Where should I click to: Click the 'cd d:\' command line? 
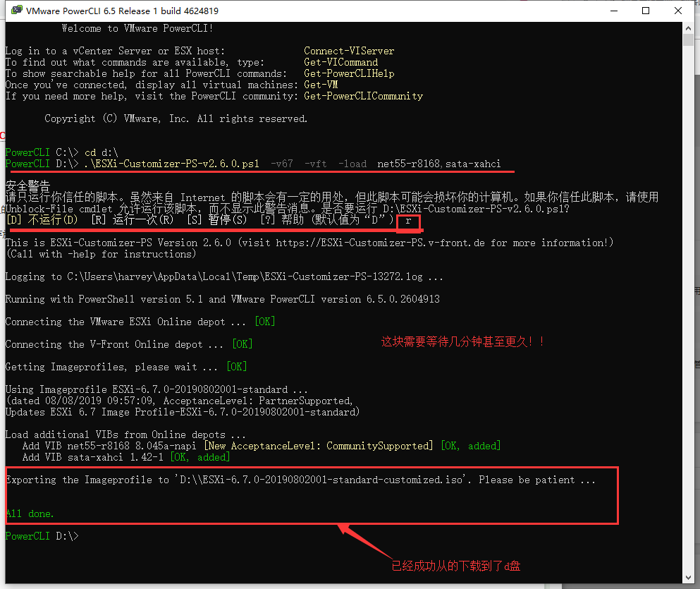(x=102, y=153)
